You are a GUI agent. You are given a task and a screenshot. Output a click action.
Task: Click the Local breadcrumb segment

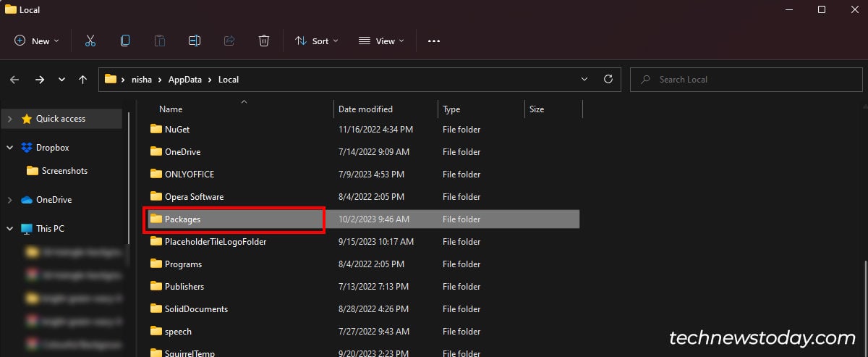point(229,80)
